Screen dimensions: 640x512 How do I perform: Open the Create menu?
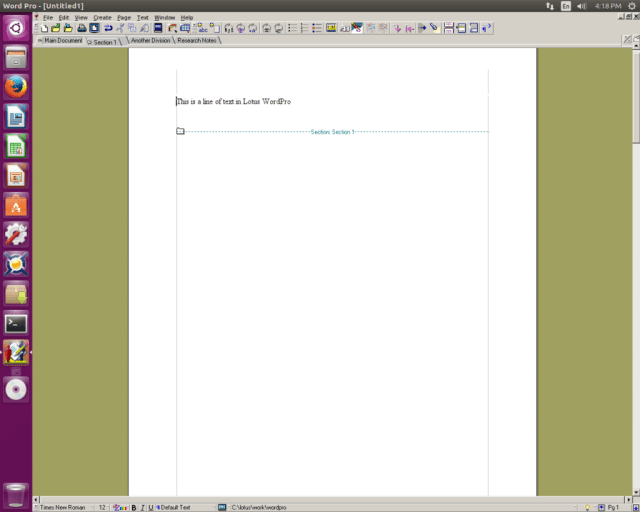[102, 18]
